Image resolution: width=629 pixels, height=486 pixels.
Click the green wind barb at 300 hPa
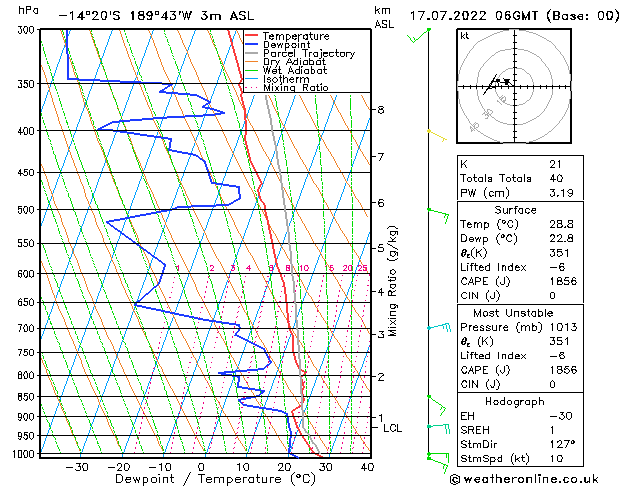(418, 36)
